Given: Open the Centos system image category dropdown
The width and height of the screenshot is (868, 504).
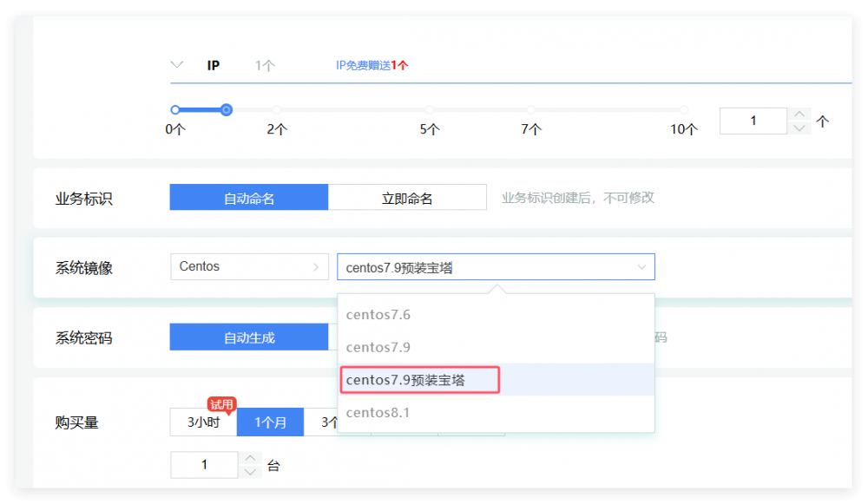Looking at the screenshot, I should (x=249, y=266).
